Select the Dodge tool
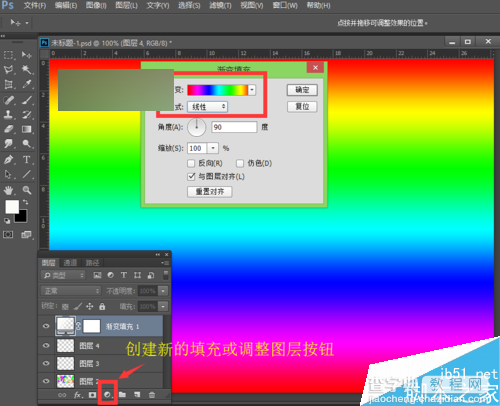The image size is (500, 406). point(27,144)
